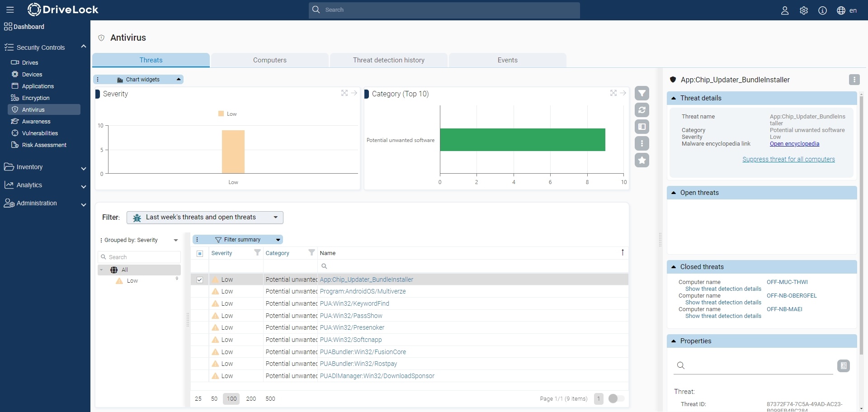
Task: Select the Low group tree item
Action: pyautogui.click(x=132, y=281)
